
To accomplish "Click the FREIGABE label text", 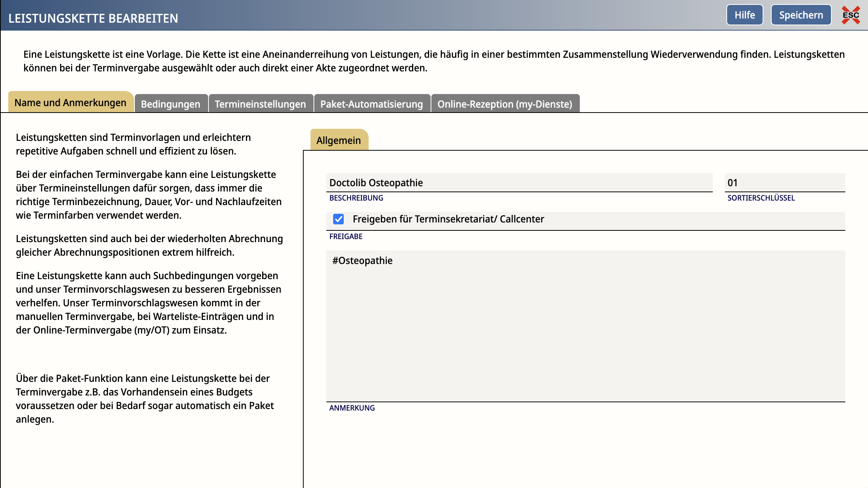I will (346, 236).
